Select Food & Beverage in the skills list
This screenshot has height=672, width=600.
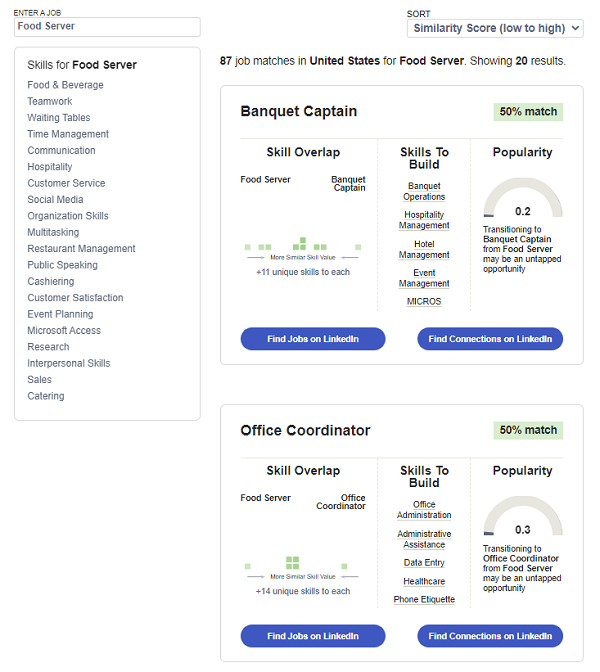tap(66, 85)
